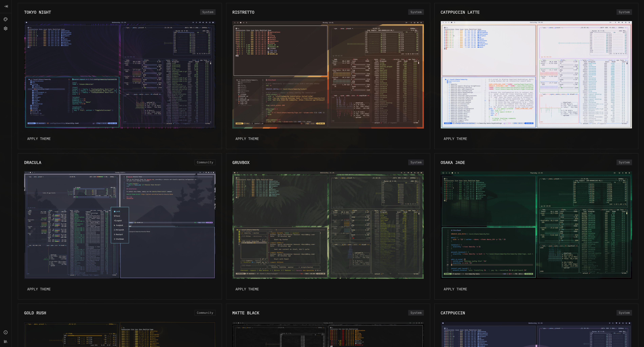Click the info circle icon
The image size is (644, 347).
pos(5,332)
